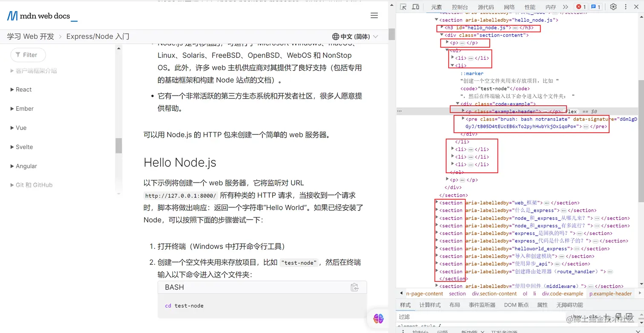Expand the React sidebar section
644x333 pixels.
[21, 90]
